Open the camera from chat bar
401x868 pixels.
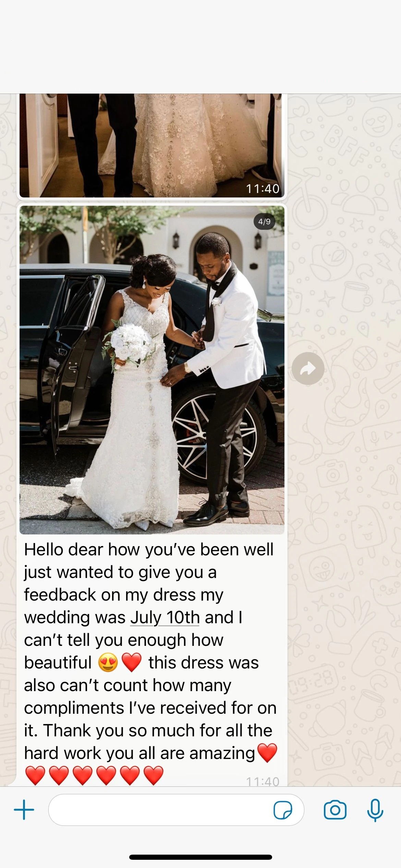(335, 810)
